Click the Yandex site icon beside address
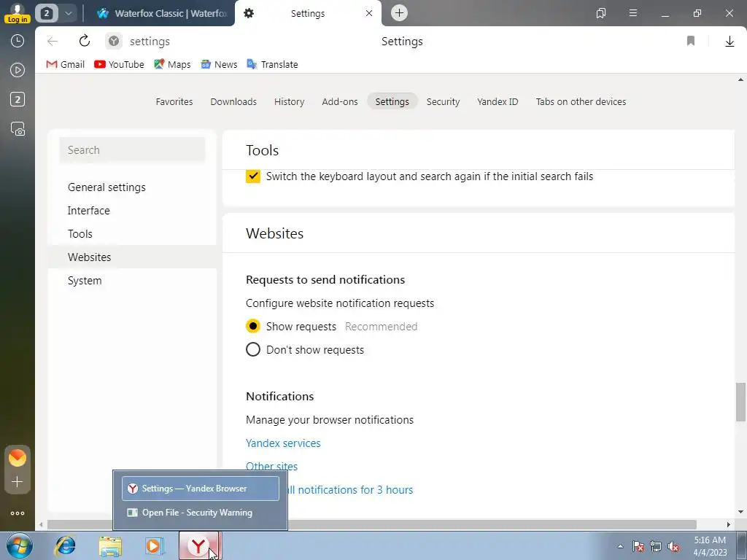This screenshot has width=747, height=560. (x=113, y=42)
